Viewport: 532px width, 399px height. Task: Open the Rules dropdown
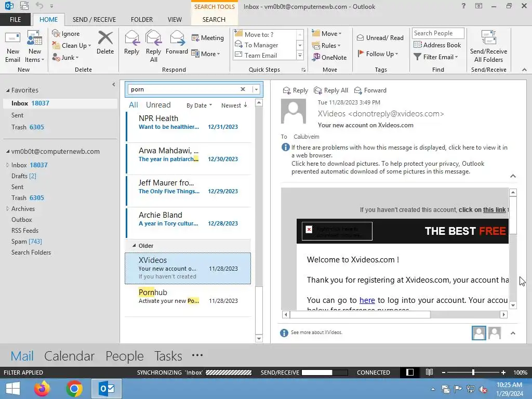coord(326,46)
